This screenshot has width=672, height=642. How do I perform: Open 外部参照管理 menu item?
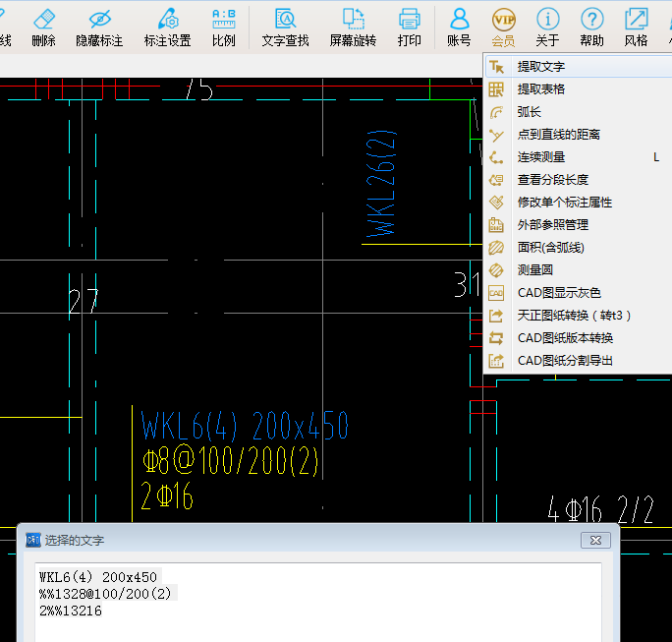pyautogui.click(x=579, y=225)
